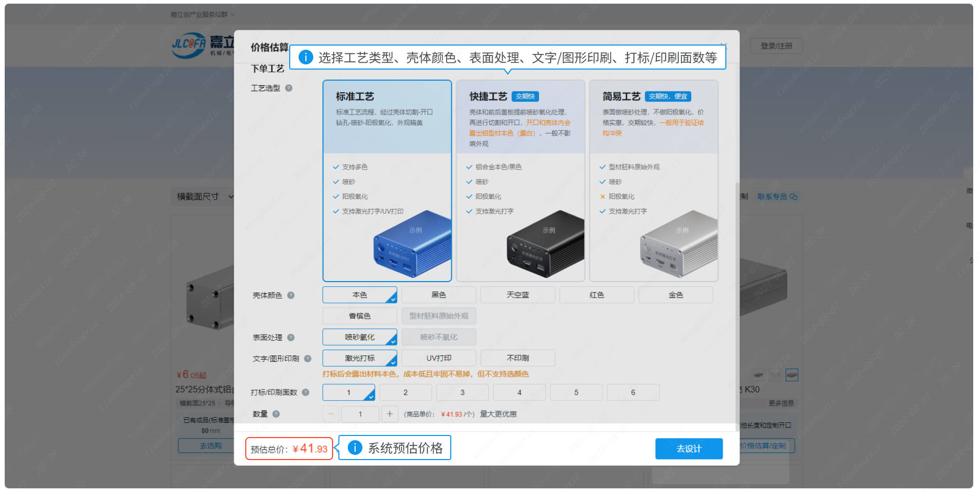Choose 黑色 shell color
This screenshot has width=980, height=492.
(439, 295)
